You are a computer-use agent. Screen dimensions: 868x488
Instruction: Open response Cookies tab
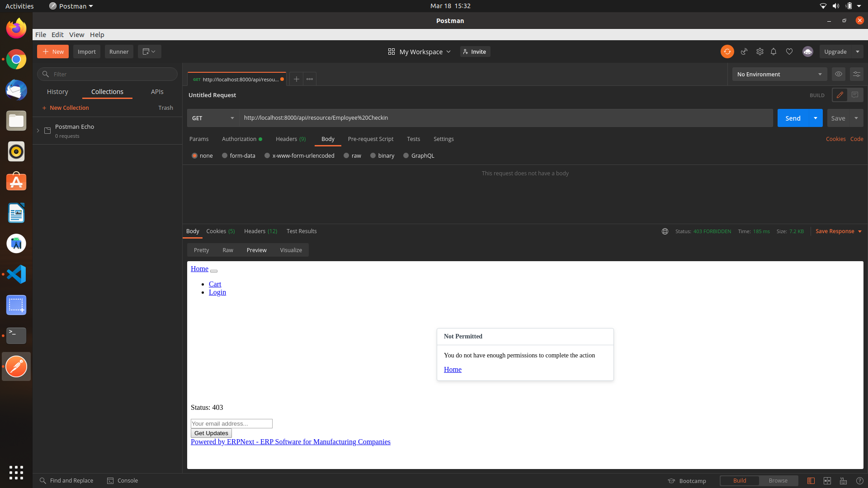[x=221, y=231]
